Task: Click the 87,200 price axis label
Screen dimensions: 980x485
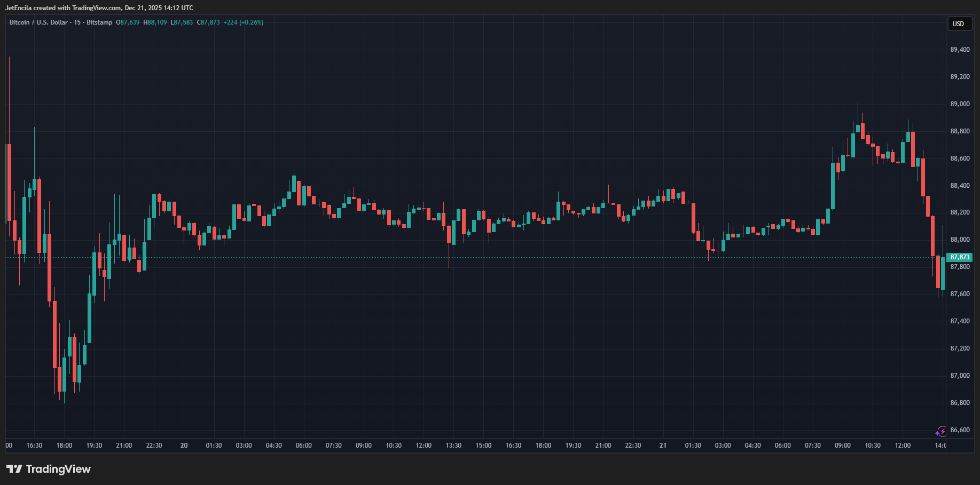Action: click(960, 348)
